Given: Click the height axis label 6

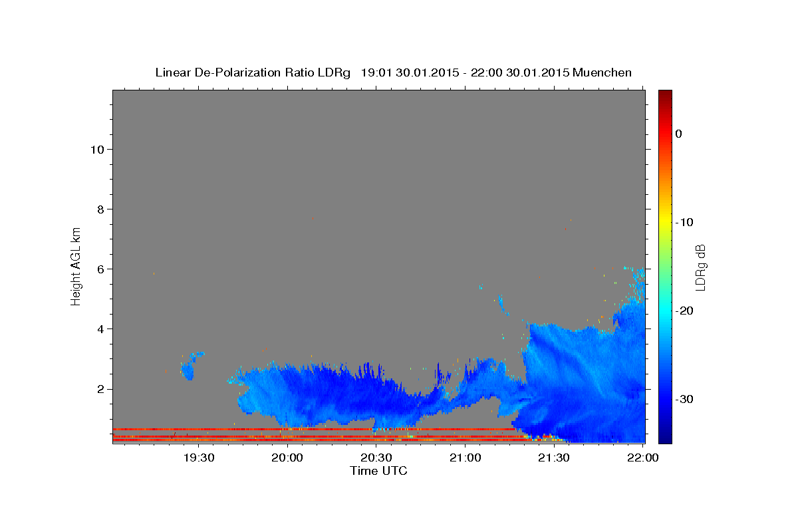Looking at the screenshot, I should tap(100, 269).
